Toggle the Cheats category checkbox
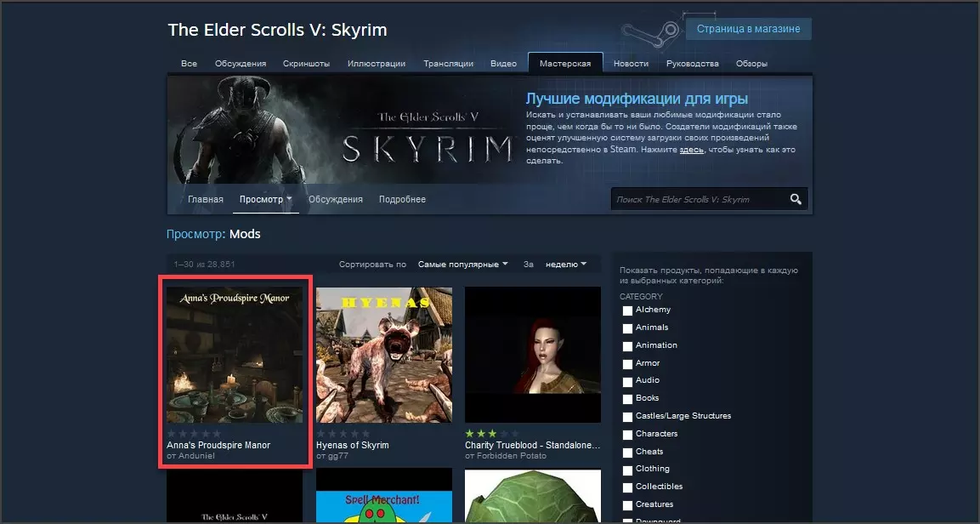980x524 pixels. click(x=628, y=453)
